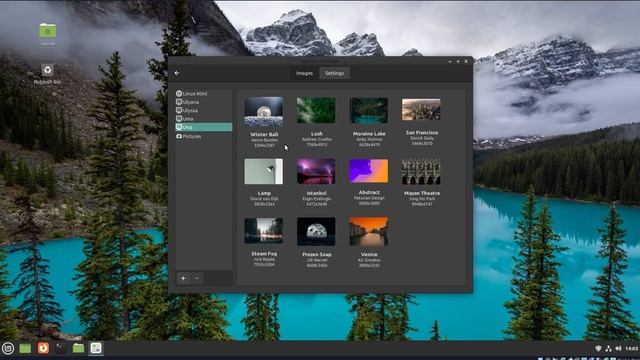The width and height of the screenshot is (640, 360).
Task: Launch the terminal from the taskbar
Action: [x=60, y=348]
